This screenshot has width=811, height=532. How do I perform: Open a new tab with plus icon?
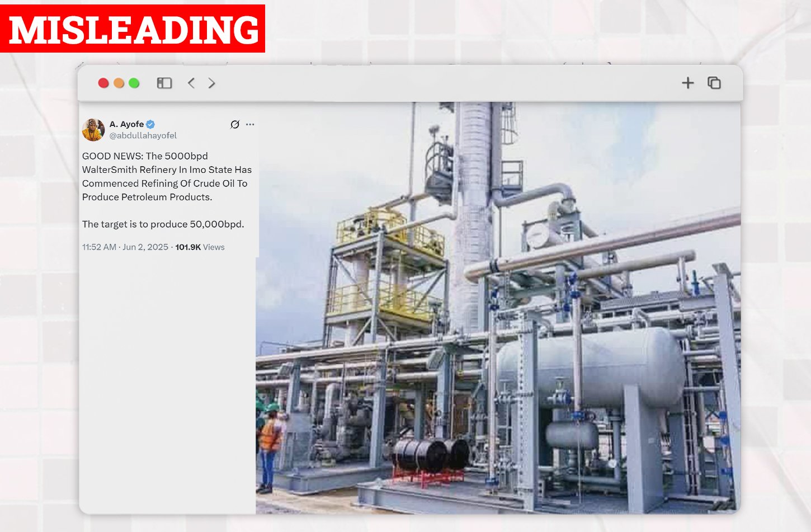click(688, 83)
